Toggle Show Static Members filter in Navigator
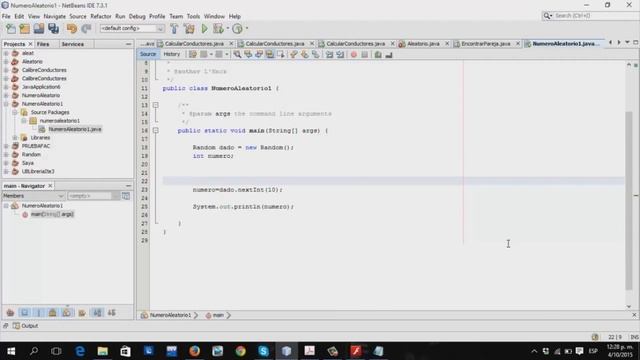Screen dimensions: 640x360 (x=39, y=313)
